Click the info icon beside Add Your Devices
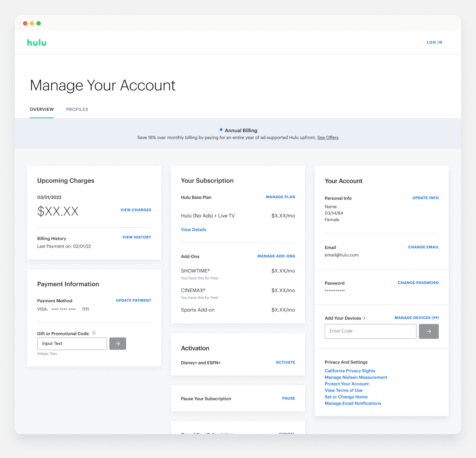476x458 pixels. pyautogui.click(x=364, y=318)
